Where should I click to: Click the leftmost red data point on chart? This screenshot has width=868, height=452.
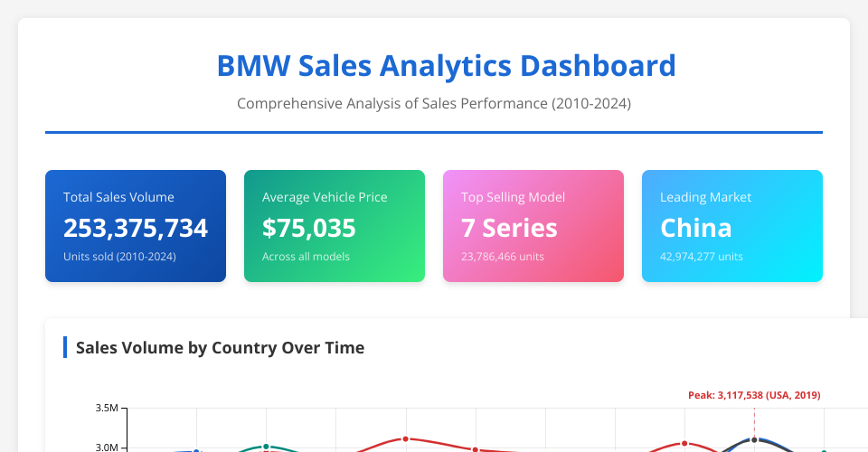pyautogui.click(x=405, y=439)
